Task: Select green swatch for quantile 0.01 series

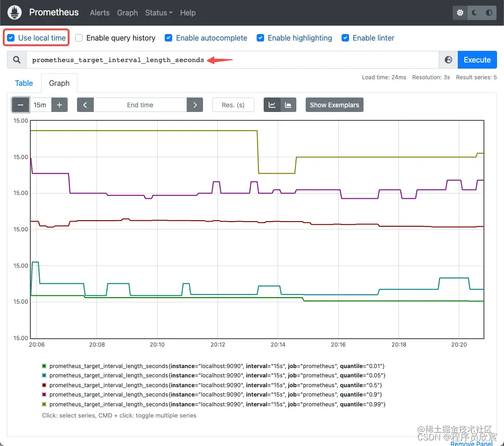Action: coord(44,366)
